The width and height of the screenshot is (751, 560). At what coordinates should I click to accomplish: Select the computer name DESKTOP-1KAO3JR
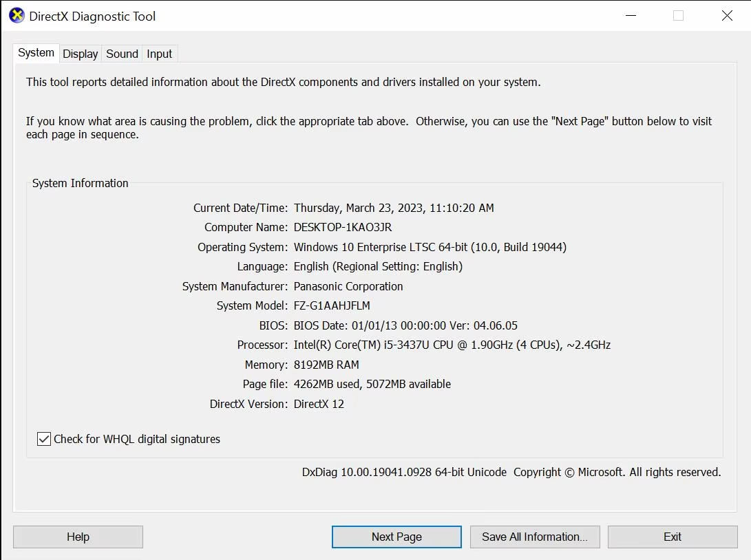(x=343, y=227)
